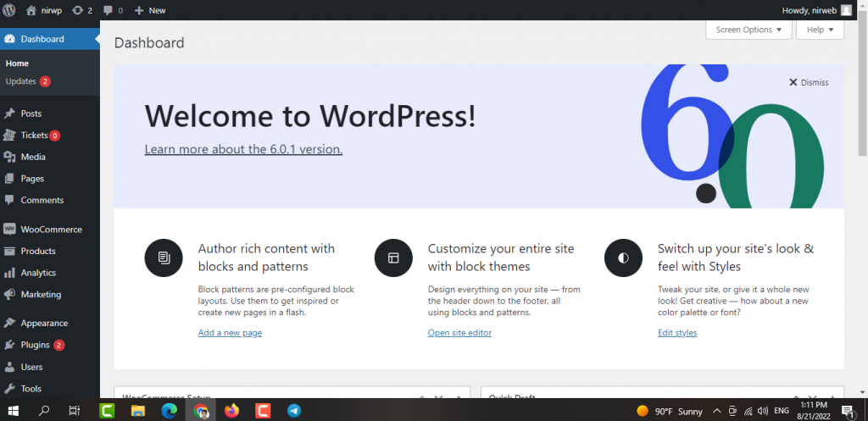Viewport: 868px width, 421px height.
Task: Open the comments bubble in admin bar
Action: 113,10
